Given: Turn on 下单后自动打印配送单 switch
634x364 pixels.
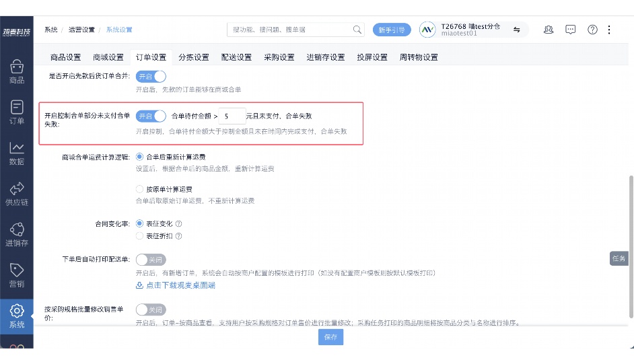Looking at the screenshot, I should pyautogui.click(x=151, y=260).
